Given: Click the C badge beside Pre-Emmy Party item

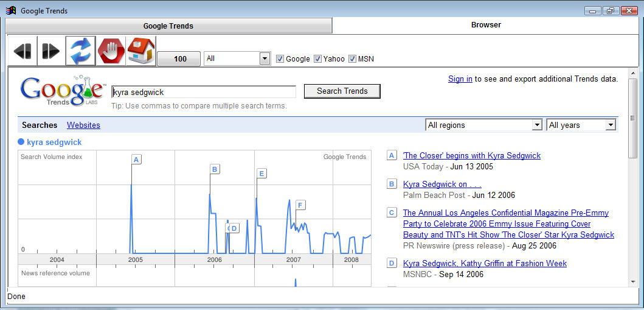Looking at the screenshot, I should point(392,213).
